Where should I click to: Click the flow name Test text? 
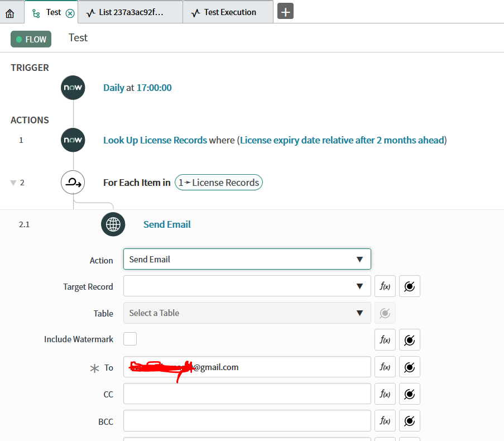[x=78, y=38]
